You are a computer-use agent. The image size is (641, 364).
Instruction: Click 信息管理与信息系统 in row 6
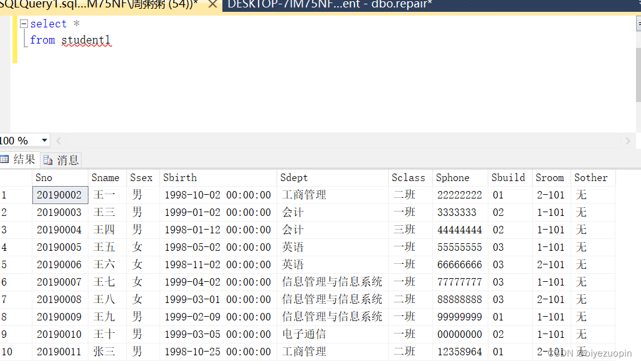(x=333, y=282)
